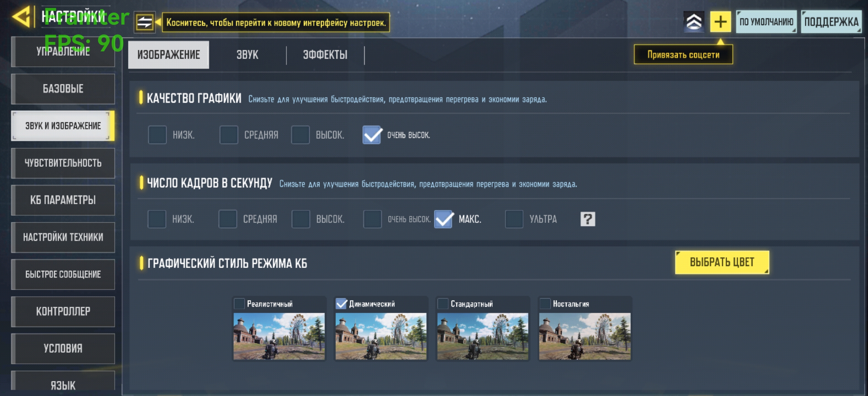
Task: Switch to new settings interface icon
Action: point(144,22)
